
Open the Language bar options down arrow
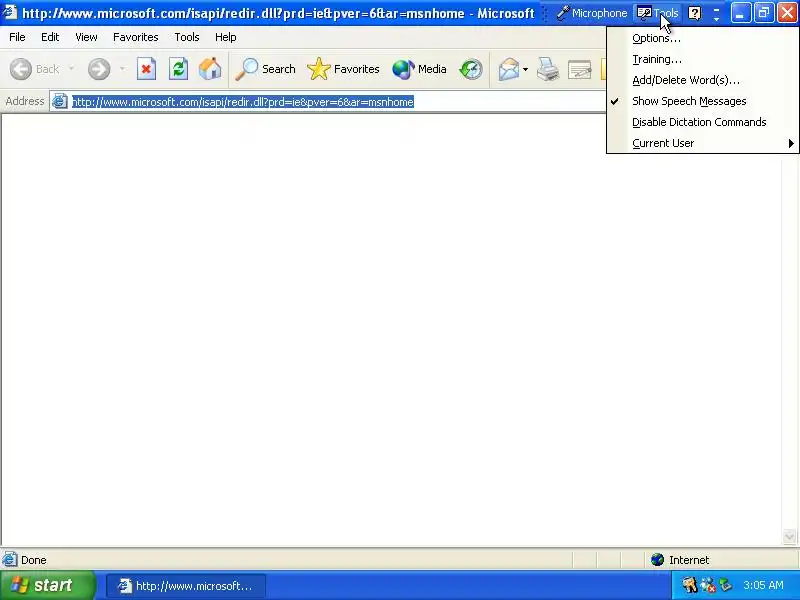(716, 19)
